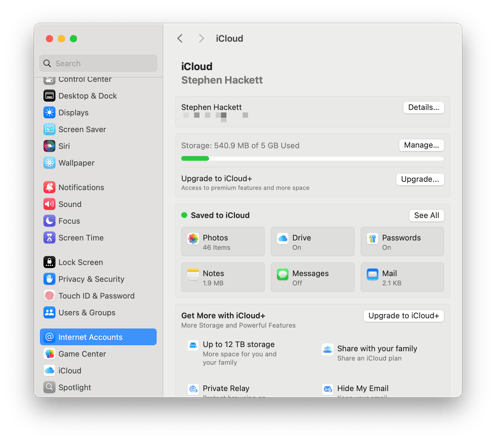496x442 pixels.
Task: Click the Hide My Email icon
Action: coord(328,389)
